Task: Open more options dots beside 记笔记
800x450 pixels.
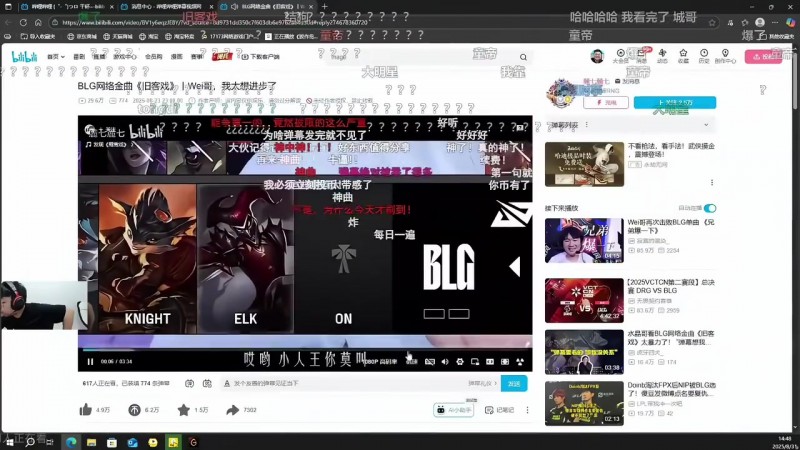Action: [527, 410]
